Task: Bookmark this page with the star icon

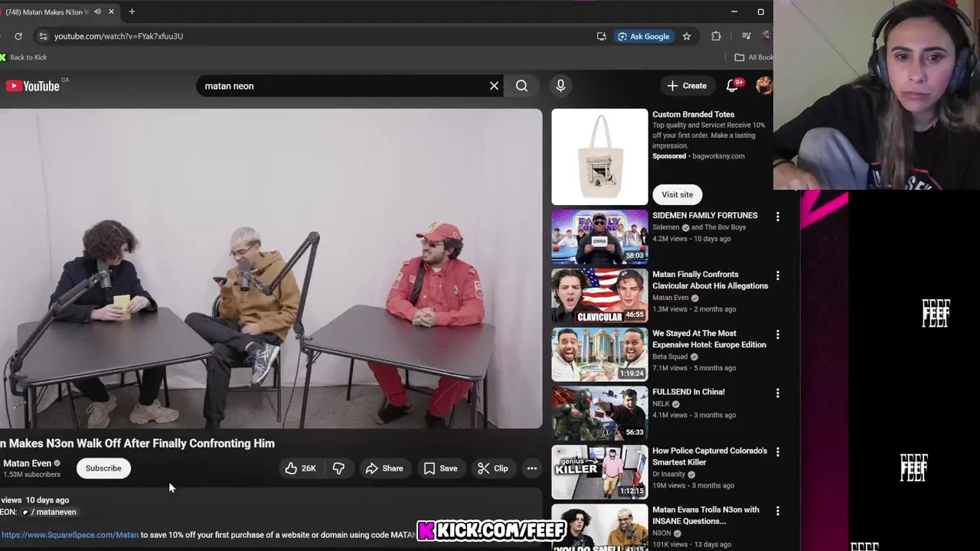Action: 687,36
